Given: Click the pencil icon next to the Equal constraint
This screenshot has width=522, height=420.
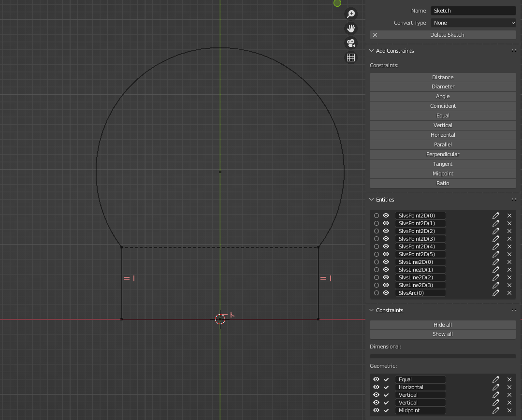Looking at the screenshot, I should tap(495, 379).
